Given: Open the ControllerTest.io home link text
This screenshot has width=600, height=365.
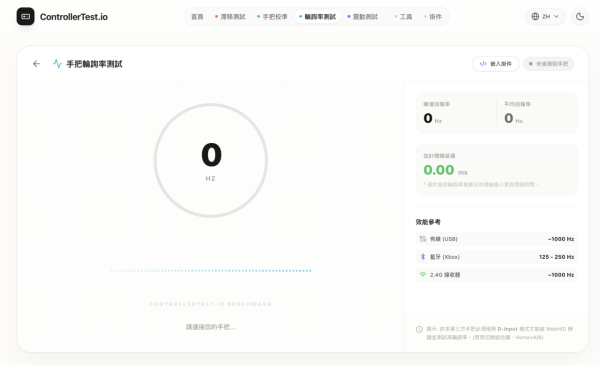Looking at the screenshot, I should pyautogui.click(x=73, y=17).
